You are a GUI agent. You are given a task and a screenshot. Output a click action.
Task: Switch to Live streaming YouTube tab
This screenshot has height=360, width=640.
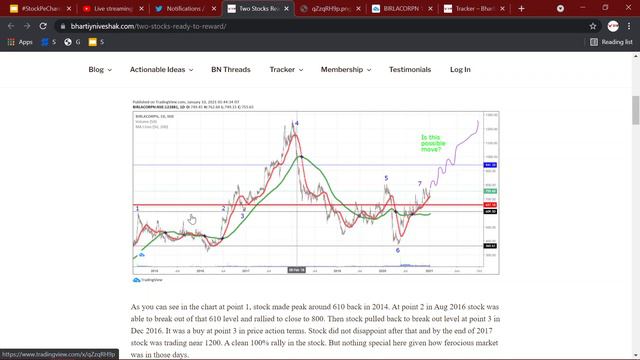(x=108, y=9)
